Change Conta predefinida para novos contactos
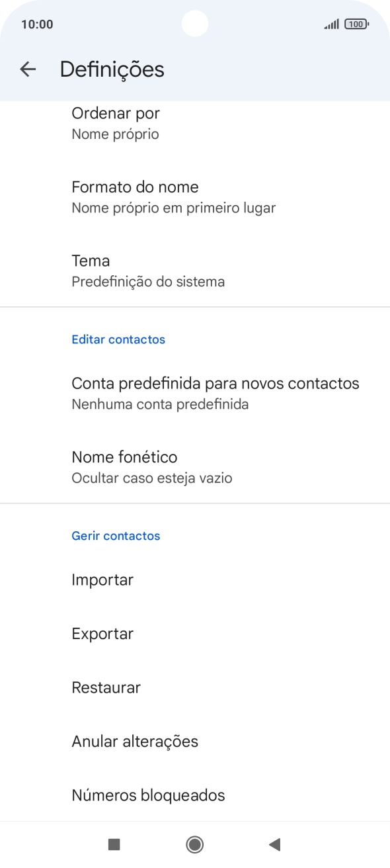This screenshot has height=868, width=390. [x=195, y=393]
